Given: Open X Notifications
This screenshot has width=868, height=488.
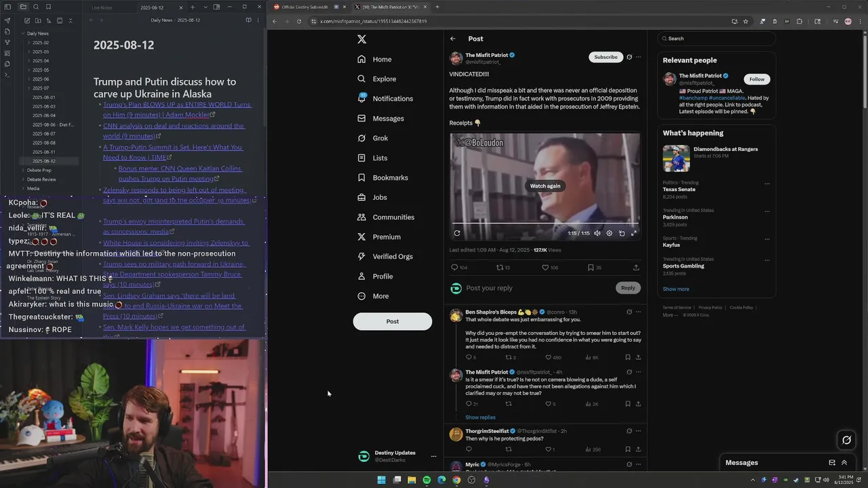Looking at the screenshot, I should click(x=385, y=98).
